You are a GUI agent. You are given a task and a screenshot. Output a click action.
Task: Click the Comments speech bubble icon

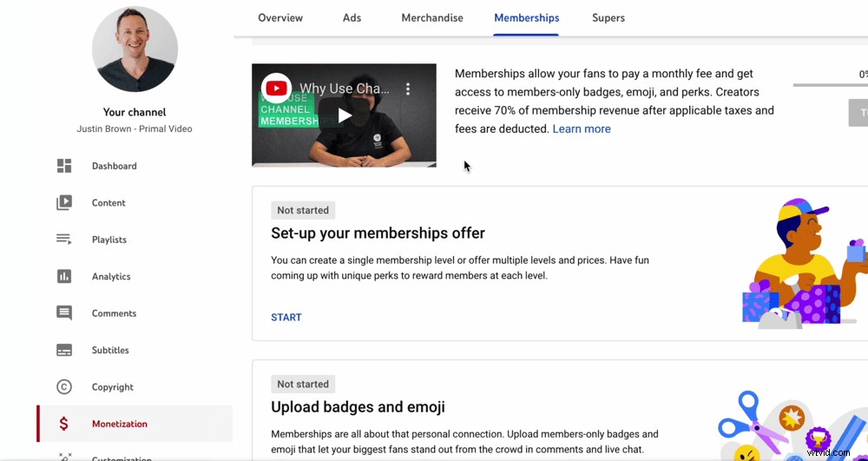(64, 313)
